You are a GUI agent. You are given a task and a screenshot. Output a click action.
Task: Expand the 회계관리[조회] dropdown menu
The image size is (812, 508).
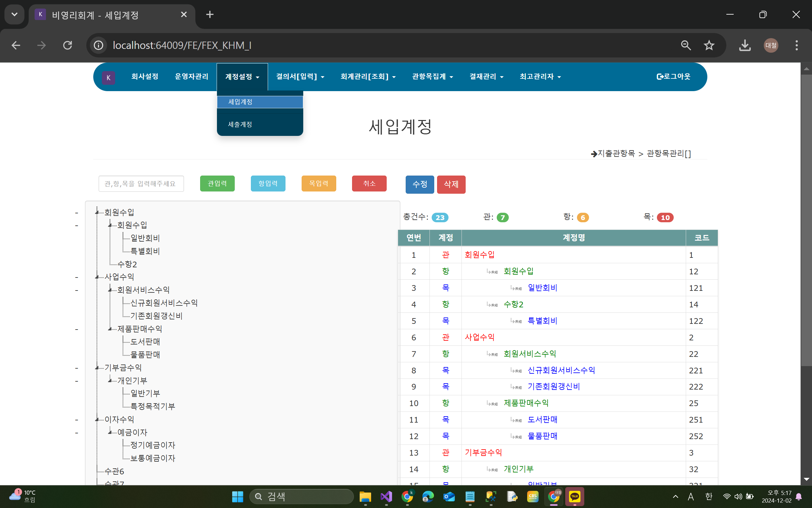[x=368, y=77]
